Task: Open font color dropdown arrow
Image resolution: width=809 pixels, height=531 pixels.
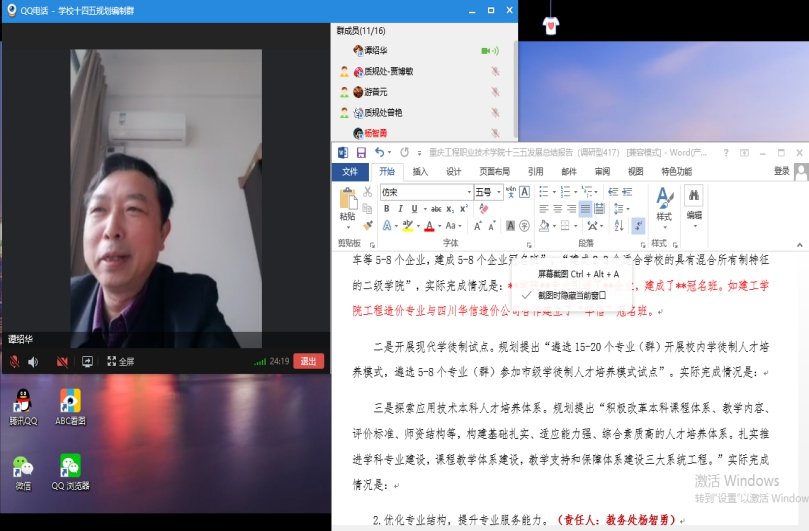Action: tap(440, 226)
